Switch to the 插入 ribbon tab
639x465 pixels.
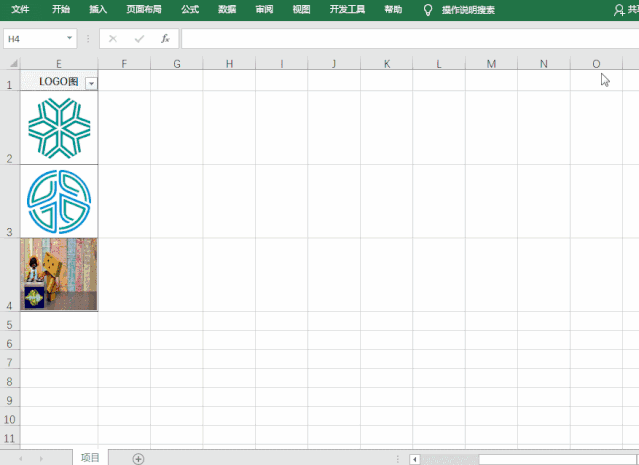[98, 9]
